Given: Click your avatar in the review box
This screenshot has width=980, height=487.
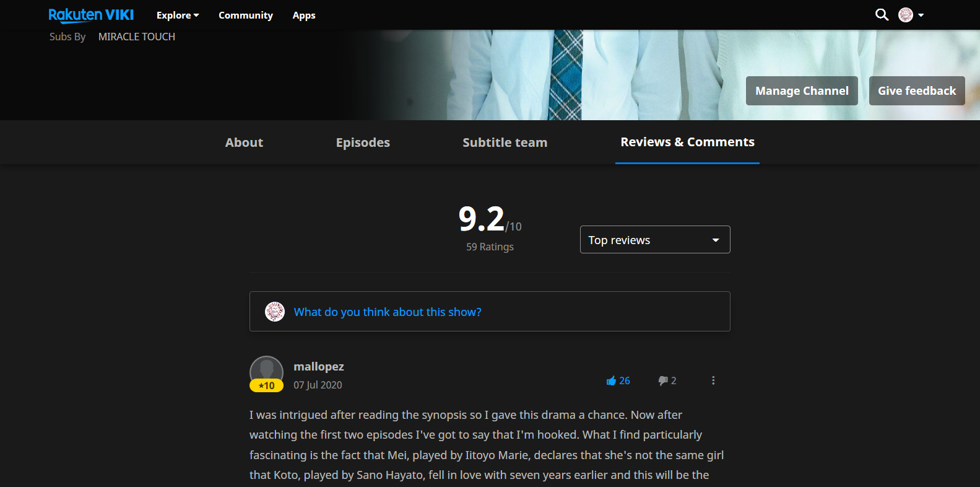Looking at the screenshot, I should point(275,312).
